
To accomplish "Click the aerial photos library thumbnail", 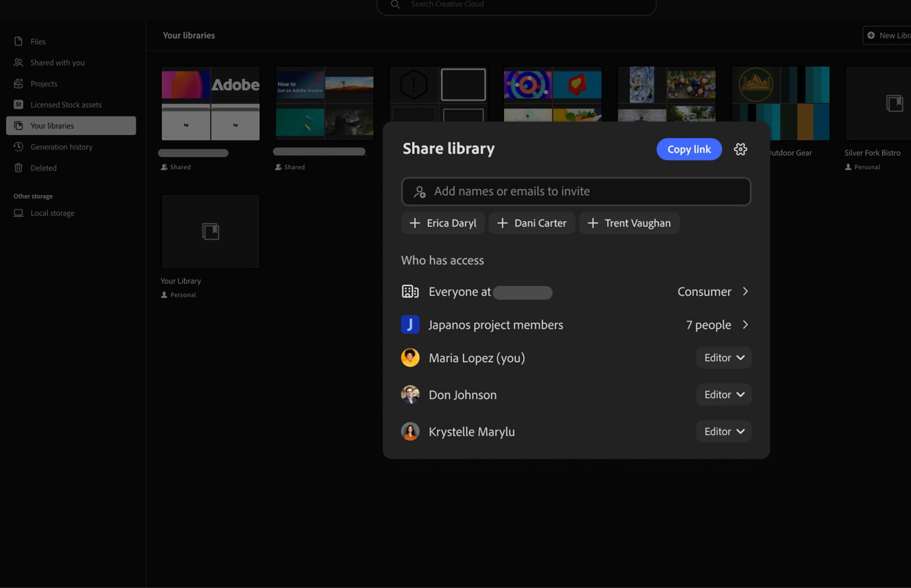I will point(666,94).
